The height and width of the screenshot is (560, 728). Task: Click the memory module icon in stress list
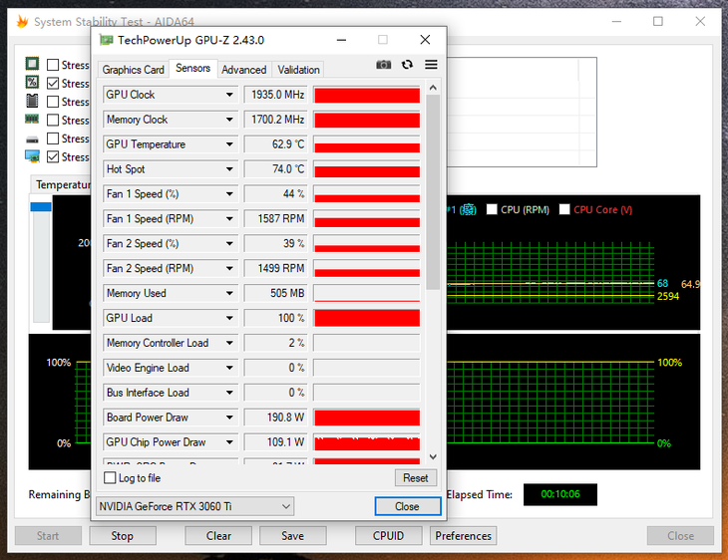(x=32, y=120)
